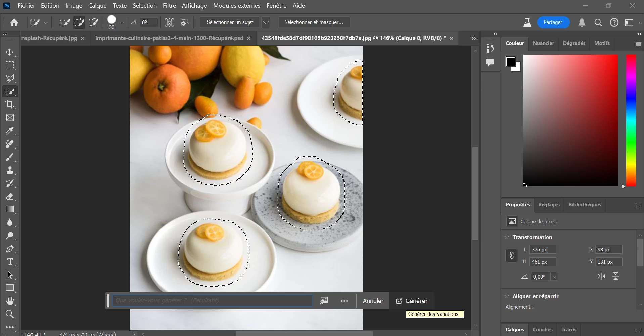
Task: Switch to New selection mode
Action: [64, 23]
